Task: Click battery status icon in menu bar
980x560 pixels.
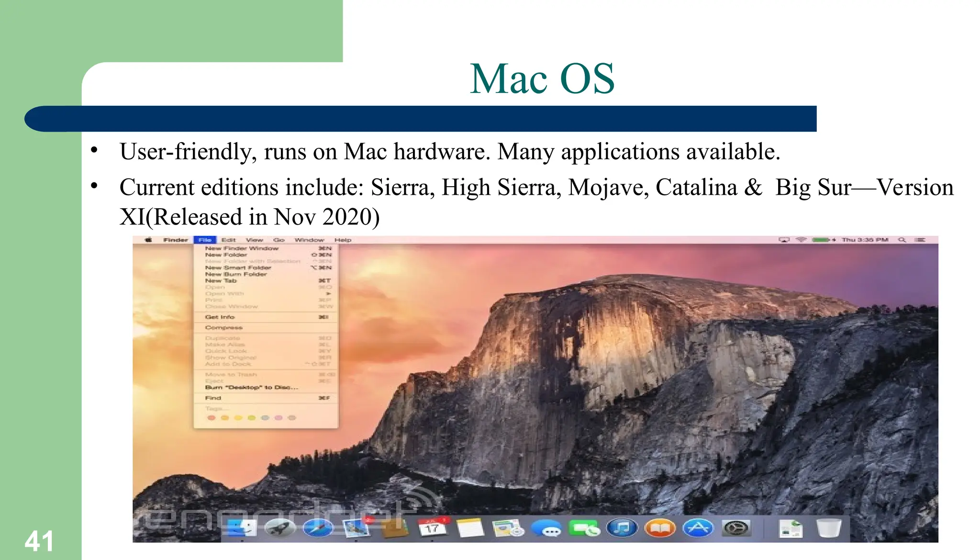Action: click(x=824, y=240)
